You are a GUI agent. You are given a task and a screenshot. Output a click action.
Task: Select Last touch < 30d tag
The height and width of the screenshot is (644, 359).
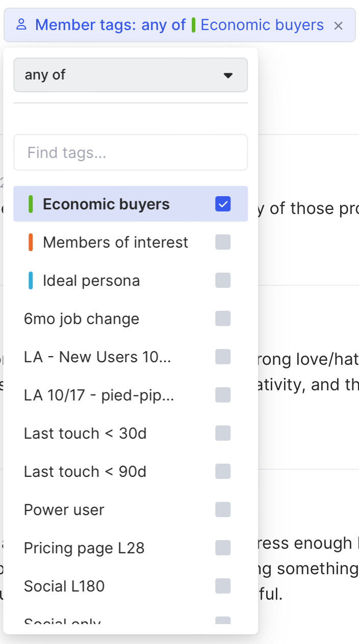click(x=85, y=434)
